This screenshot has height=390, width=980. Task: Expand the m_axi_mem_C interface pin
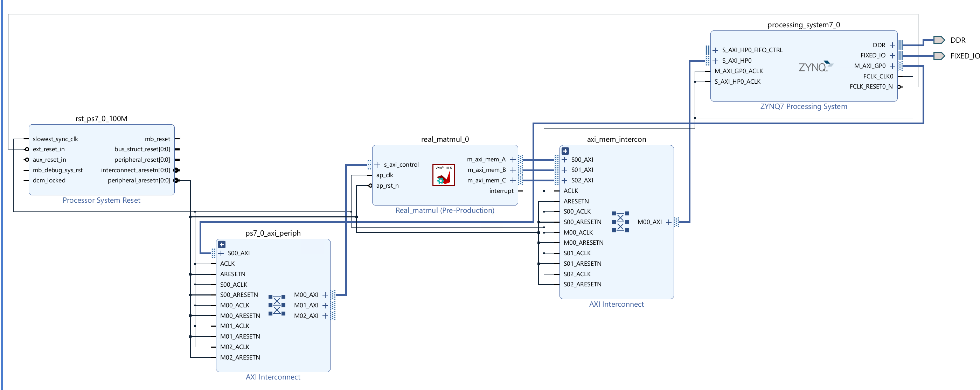pyautogui.click(x=513, y=180)
